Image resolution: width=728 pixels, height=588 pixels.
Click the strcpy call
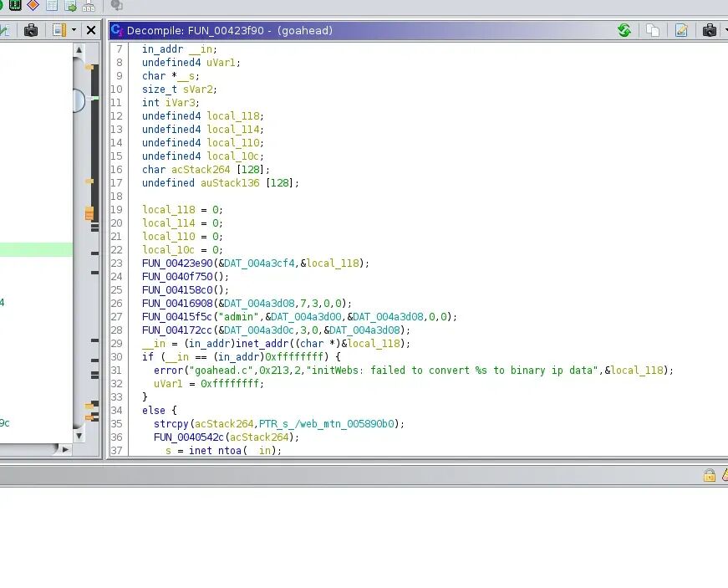point(171,424)
